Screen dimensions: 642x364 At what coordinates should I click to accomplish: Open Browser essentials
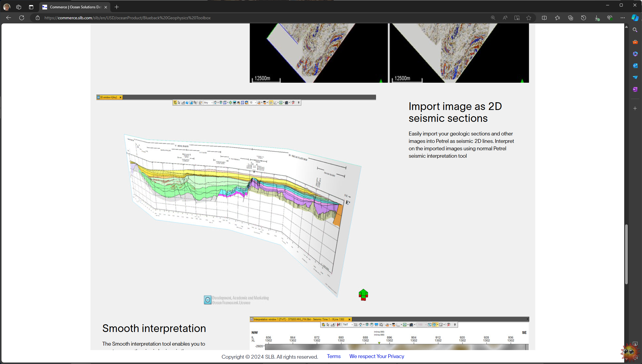point(610,18)
